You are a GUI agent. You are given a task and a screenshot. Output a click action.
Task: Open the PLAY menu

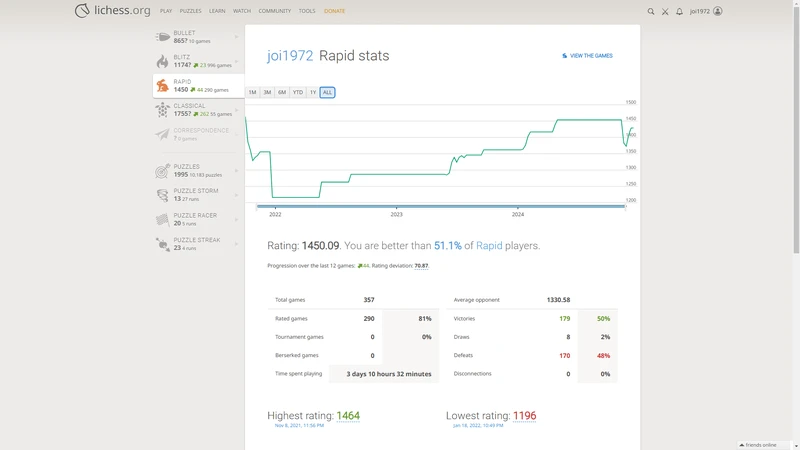[166, 11]
